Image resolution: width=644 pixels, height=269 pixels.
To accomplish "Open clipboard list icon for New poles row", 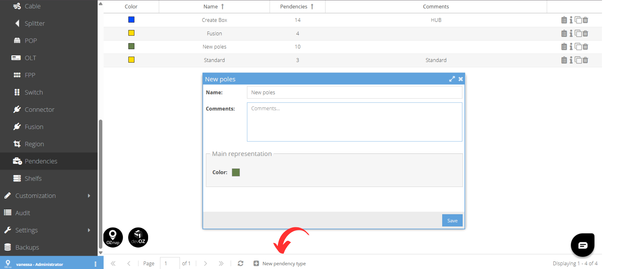I will [564, 46].
